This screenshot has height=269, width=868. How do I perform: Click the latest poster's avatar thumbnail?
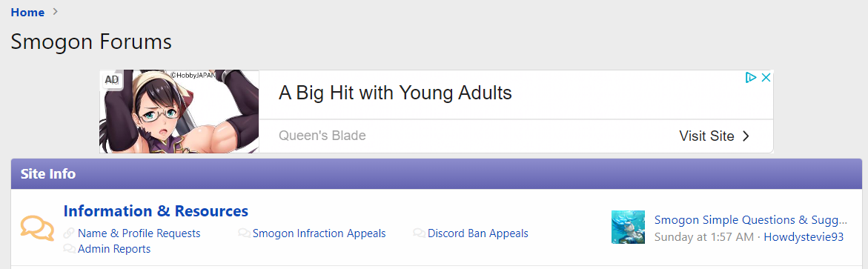click(x=628, y=227)
